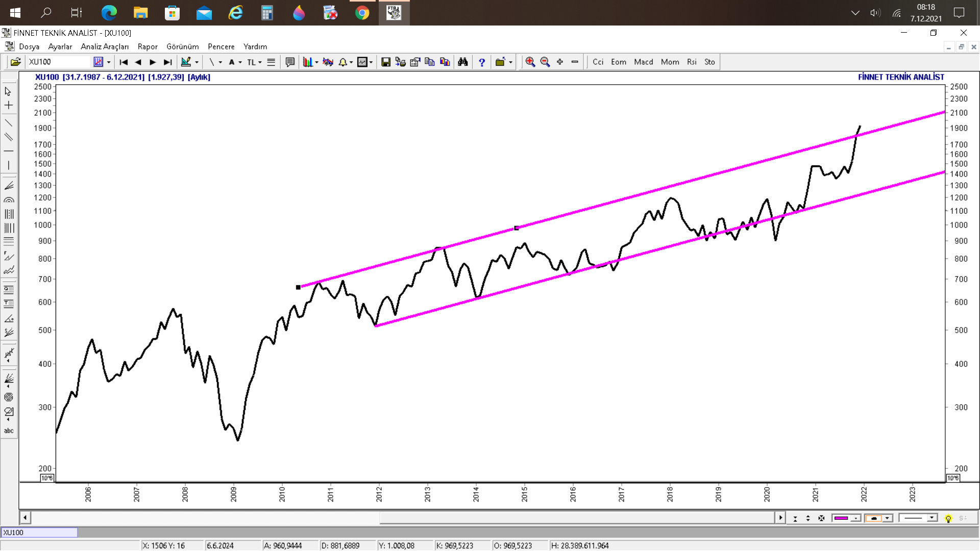Expand the magenta line color dropdown
The width and height of the screenshot is (980, 551).
click(856, 518)
